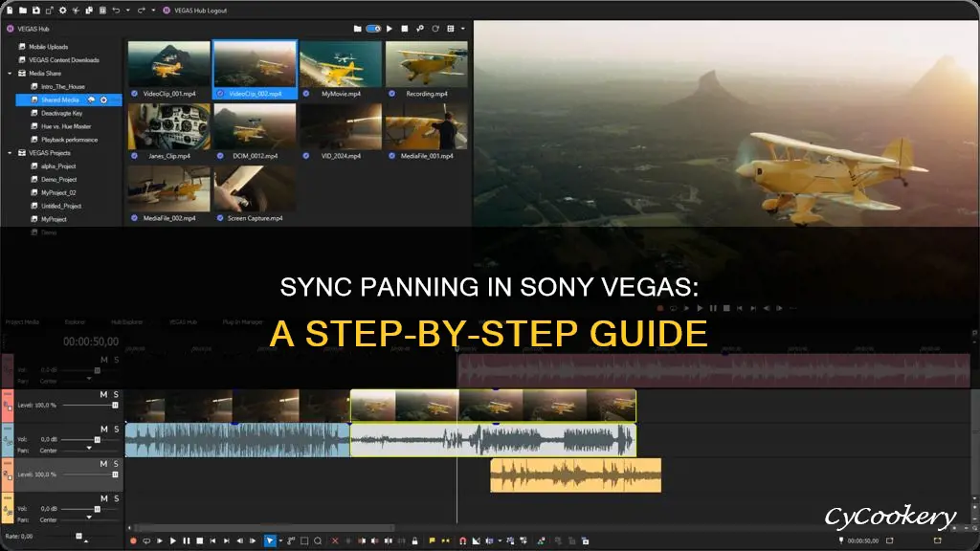Click Play From Start in the transport bar

(x=160, y=541)
